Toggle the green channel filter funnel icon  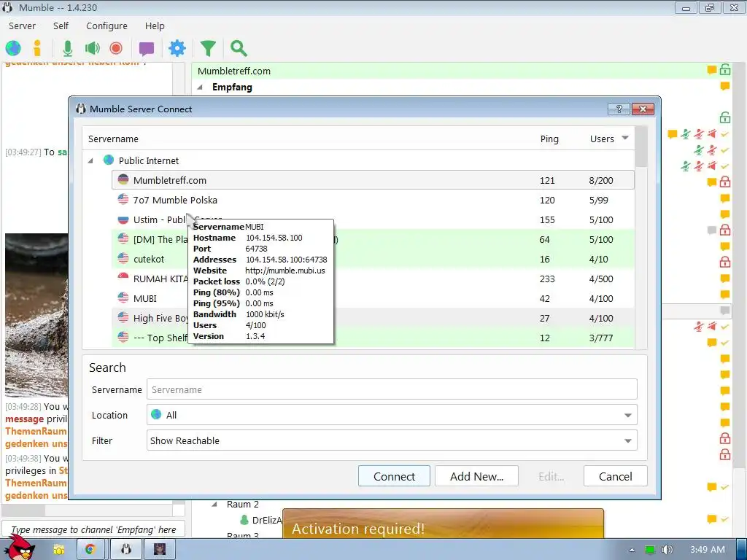[208, 48]
